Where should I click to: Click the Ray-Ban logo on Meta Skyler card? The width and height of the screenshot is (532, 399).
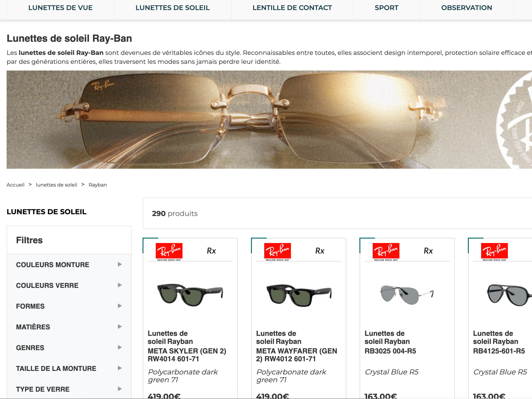tap(169, 252)
